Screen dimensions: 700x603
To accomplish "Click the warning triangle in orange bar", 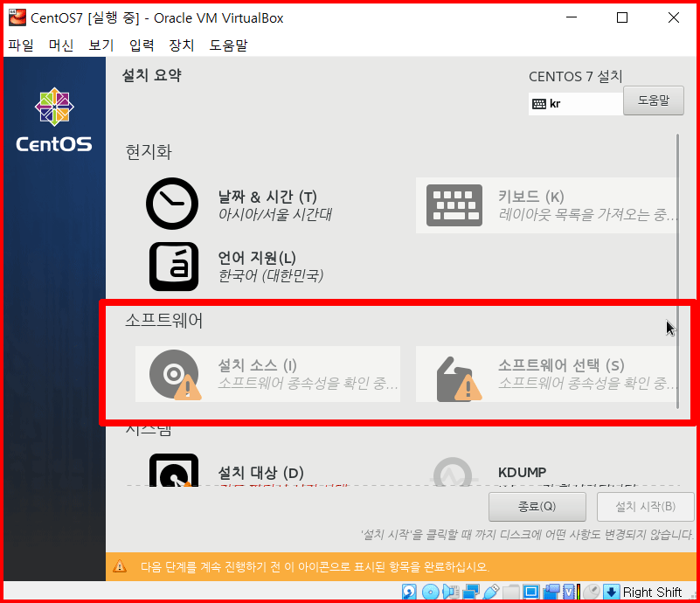I will click(x=120, y=566).
